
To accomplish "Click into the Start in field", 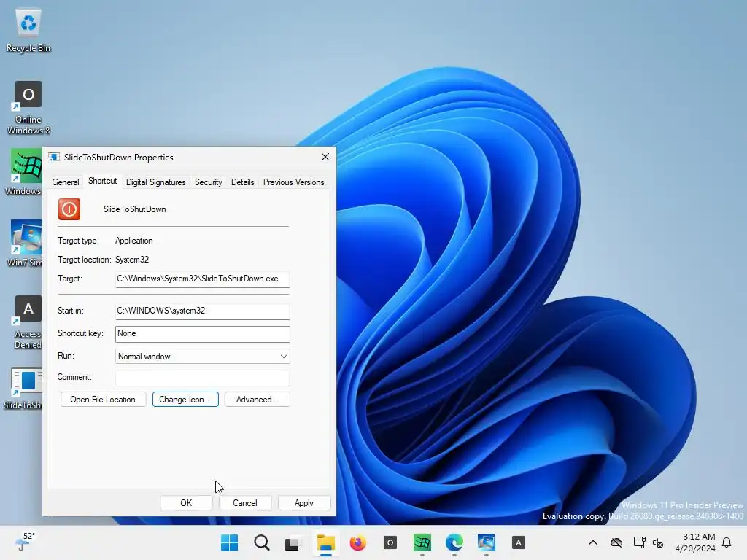I will point(203,311).
